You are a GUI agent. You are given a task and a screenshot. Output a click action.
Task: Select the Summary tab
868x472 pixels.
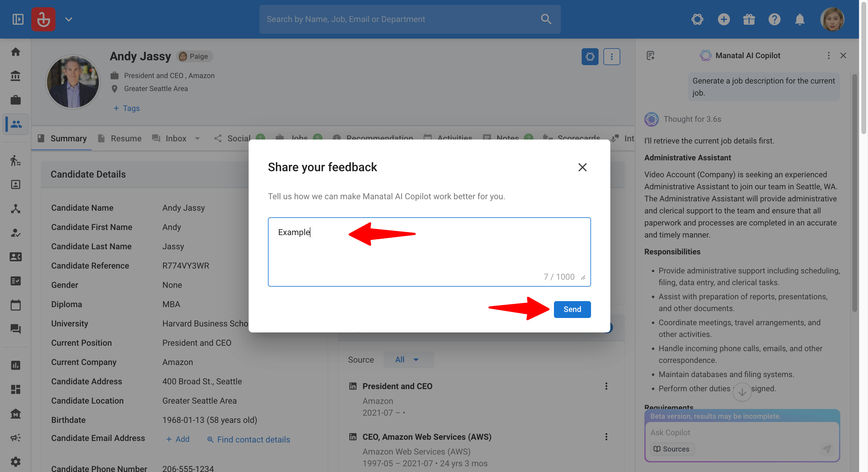(x=62, y=138)
